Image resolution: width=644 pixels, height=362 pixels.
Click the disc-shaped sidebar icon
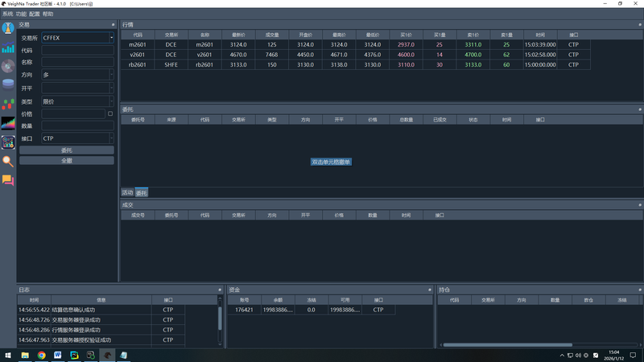click(x=8, y=66)
